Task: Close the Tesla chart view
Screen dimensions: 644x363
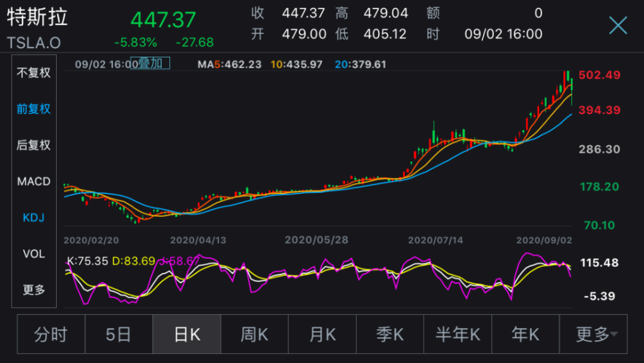Action: pyautogui.click(x=618, y=26)
